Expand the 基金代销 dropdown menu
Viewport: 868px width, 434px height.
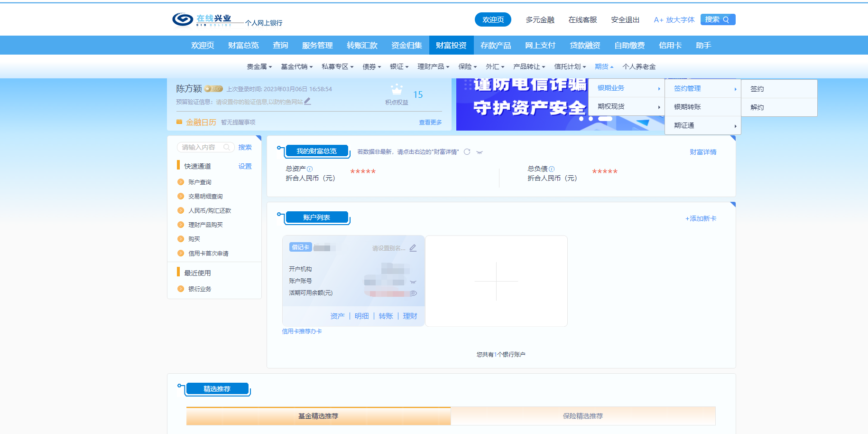point(296,67)
